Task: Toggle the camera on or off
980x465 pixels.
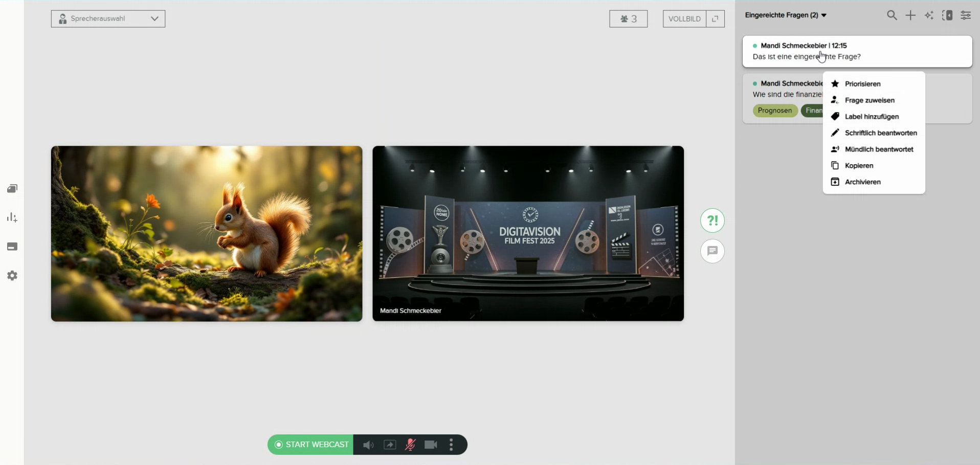Action: click(431, 445)
